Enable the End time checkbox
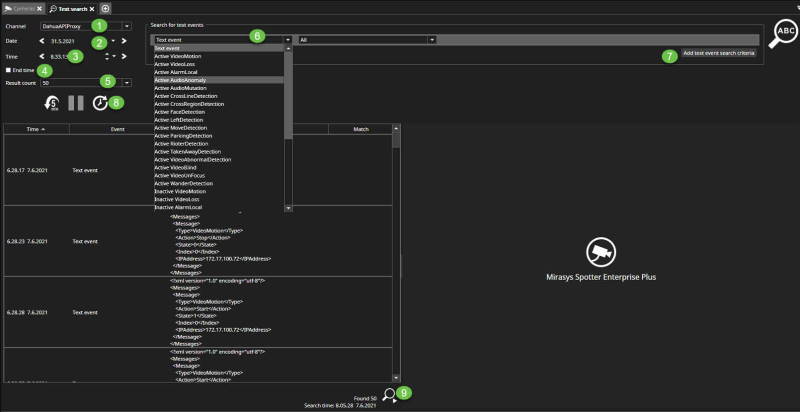Viewport: 802px width, 412px height. pos(9,70)
